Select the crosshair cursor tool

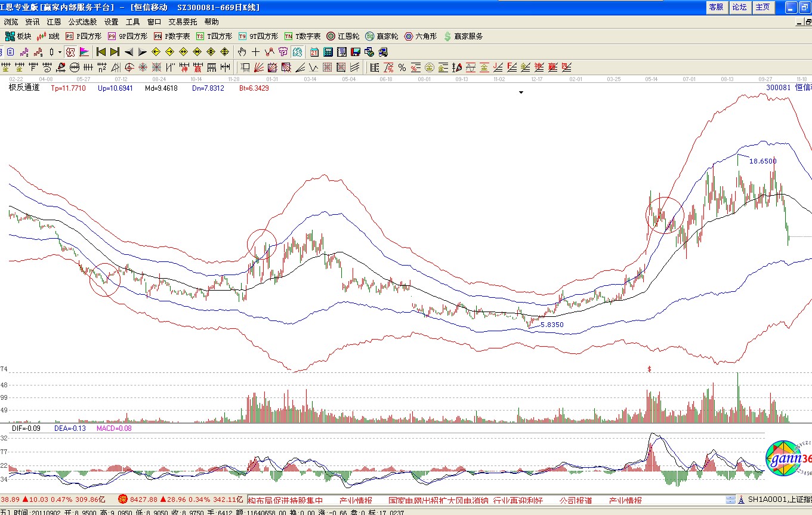(x=255, y=52)
